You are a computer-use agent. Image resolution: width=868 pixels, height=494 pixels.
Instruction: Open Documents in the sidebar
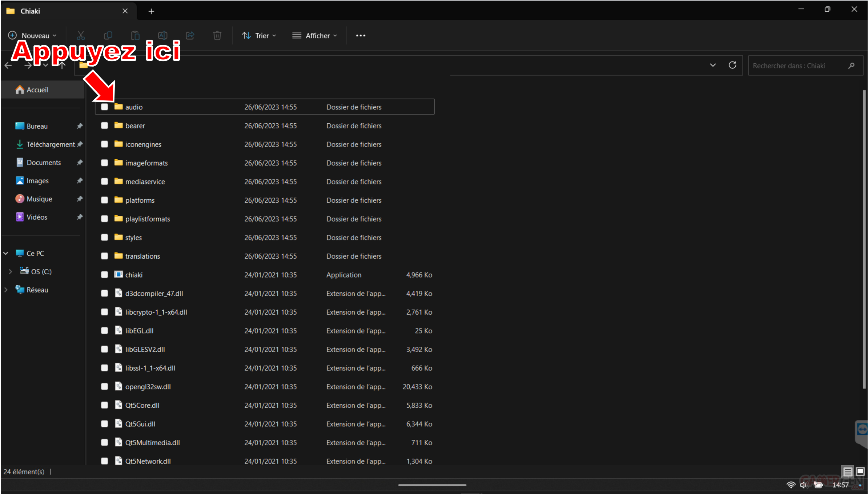click(44, 163)
